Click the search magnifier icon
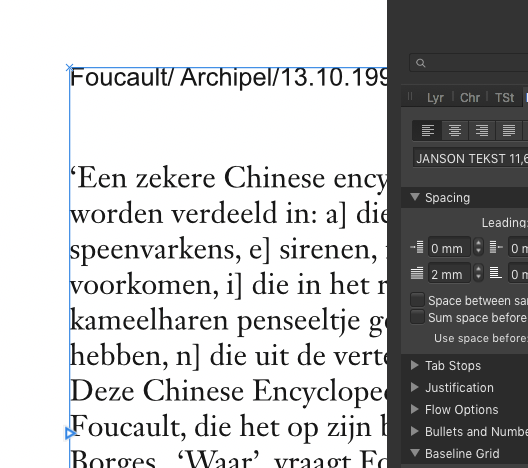528x468 pixels. click(x=421, y=63)
